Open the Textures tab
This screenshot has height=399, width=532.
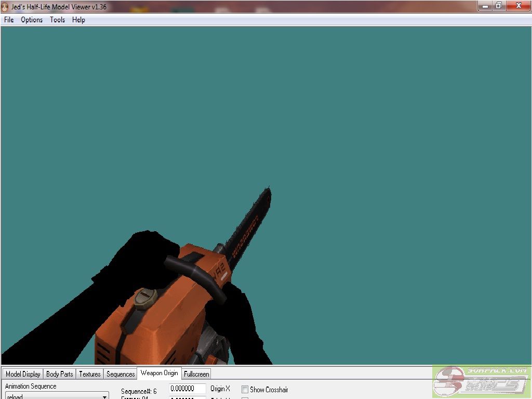[89, 374]
